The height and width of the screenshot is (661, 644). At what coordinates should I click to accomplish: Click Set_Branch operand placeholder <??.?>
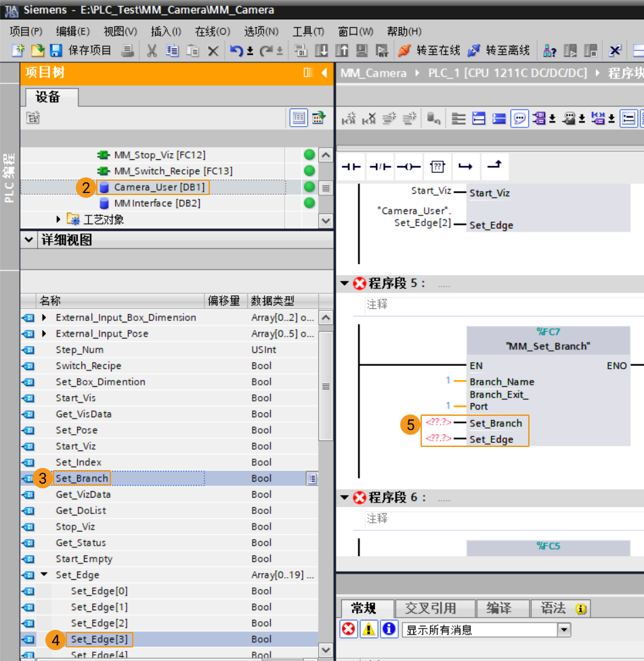[x=438, y=422]
